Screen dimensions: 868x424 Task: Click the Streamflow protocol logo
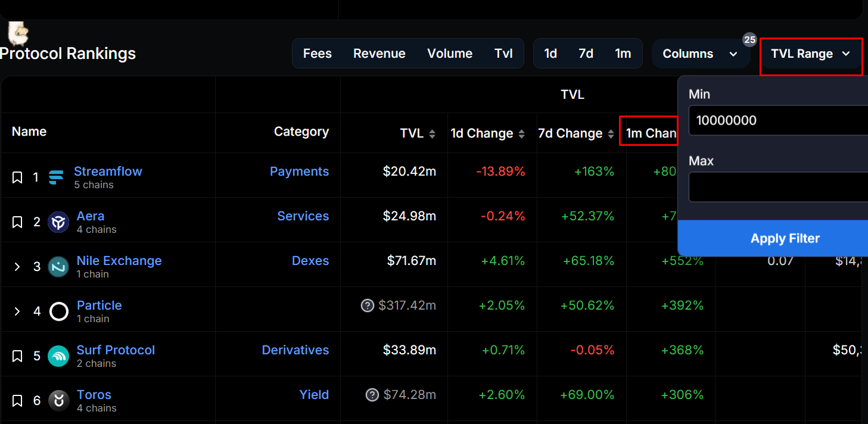click(56, 177)
